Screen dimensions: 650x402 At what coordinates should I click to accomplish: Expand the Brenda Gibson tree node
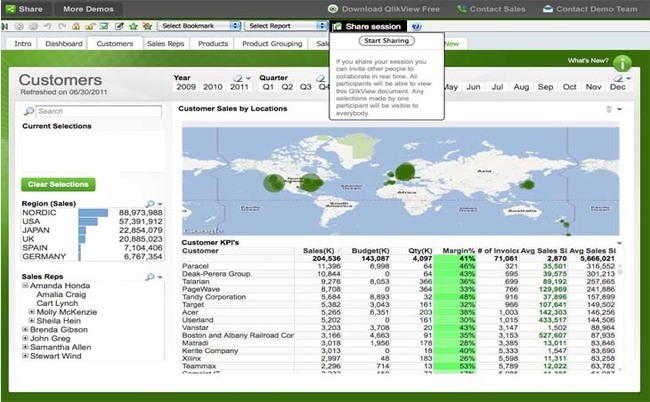[25, 329]
